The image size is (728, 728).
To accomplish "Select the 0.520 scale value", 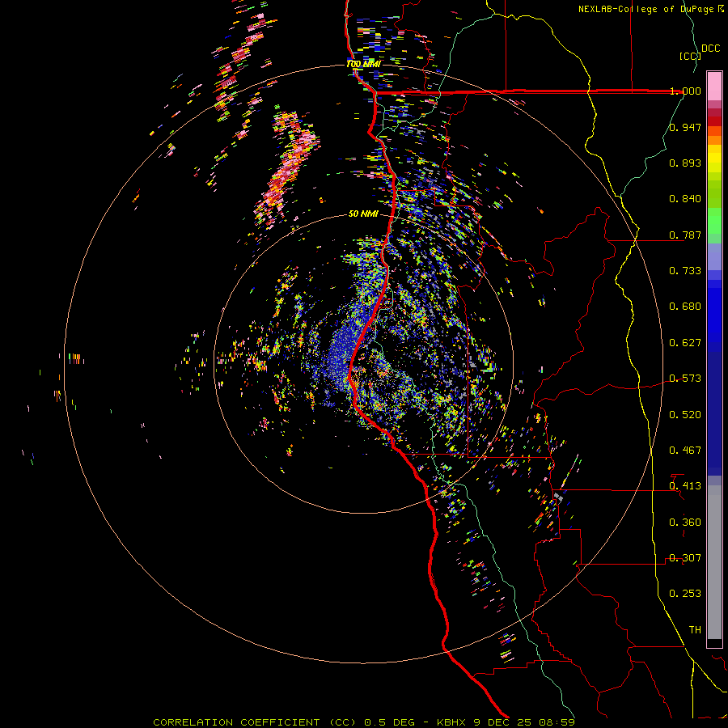I will pyautogui.click(x=685, y=415).
